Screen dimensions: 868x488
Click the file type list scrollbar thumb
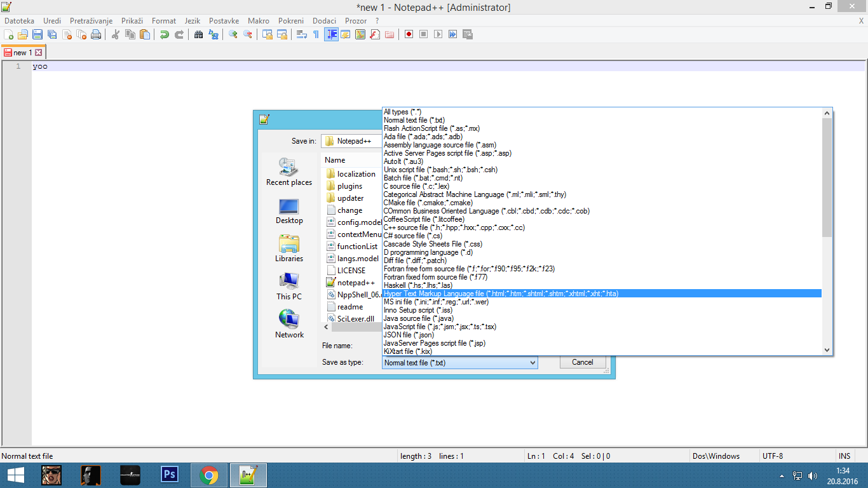(x=827, y=178)
